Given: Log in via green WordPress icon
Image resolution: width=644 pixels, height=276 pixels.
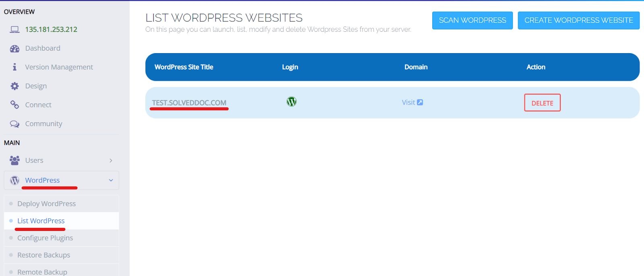Looking at the screenshot, I should click(291, 102).
